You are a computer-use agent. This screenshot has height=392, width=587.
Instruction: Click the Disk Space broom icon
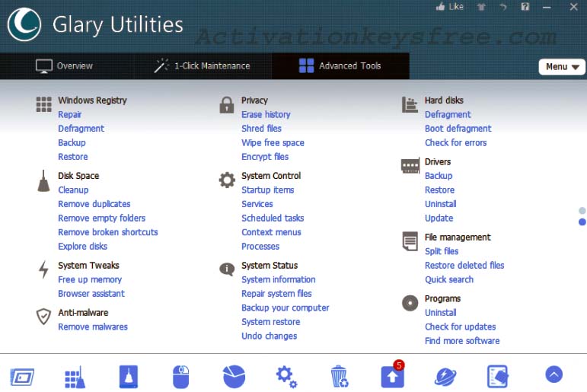click(x=43, y=181)
